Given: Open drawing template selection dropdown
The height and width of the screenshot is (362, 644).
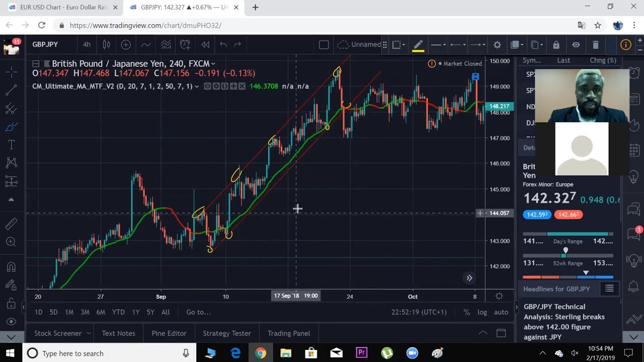Looking at the screenshot, I should tap(398, 45).
